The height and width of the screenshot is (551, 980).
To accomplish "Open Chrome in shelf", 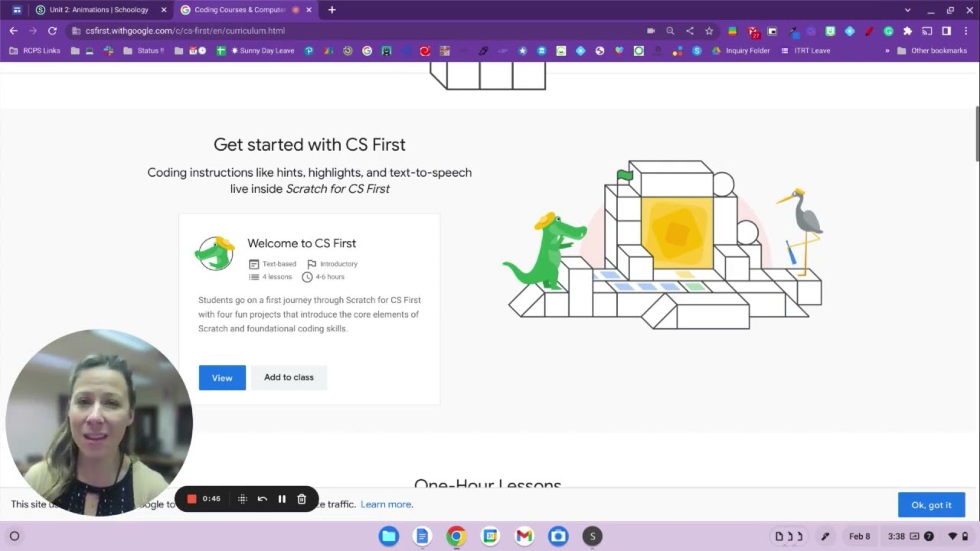I will (456, 536).
